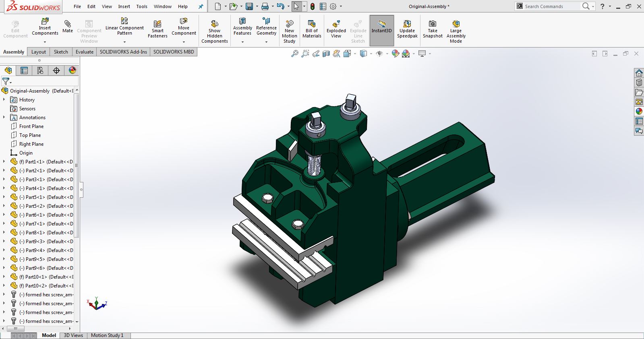Toggle Large Assembly Mode
The height and width of the screenshot is (339, 644).
point(456,32)
